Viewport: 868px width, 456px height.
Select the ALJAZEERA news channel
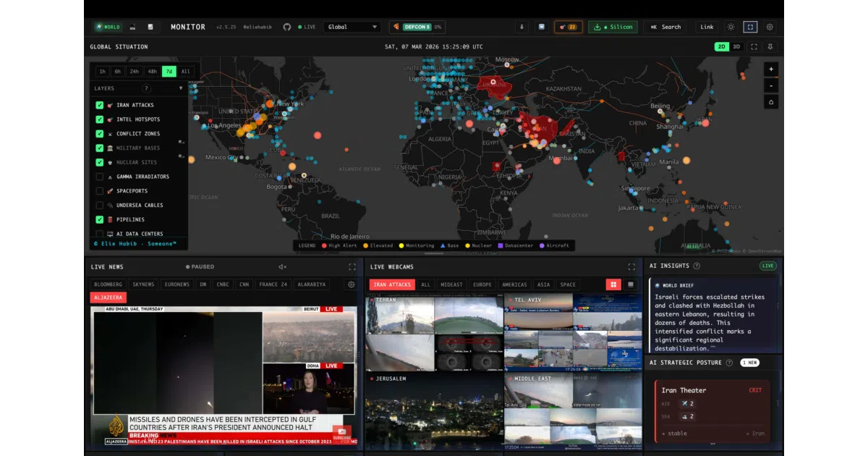tap(109, 297)
